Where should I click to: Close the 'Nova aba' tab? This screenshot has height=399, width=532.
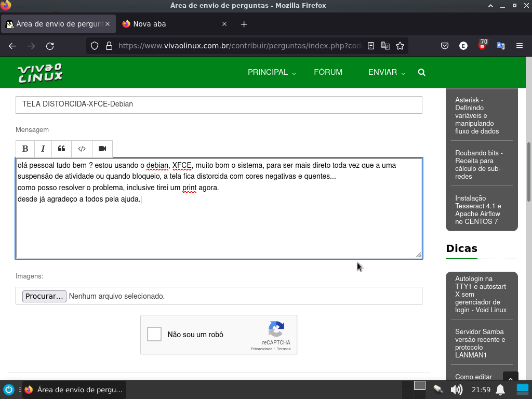tap(224, 24)
